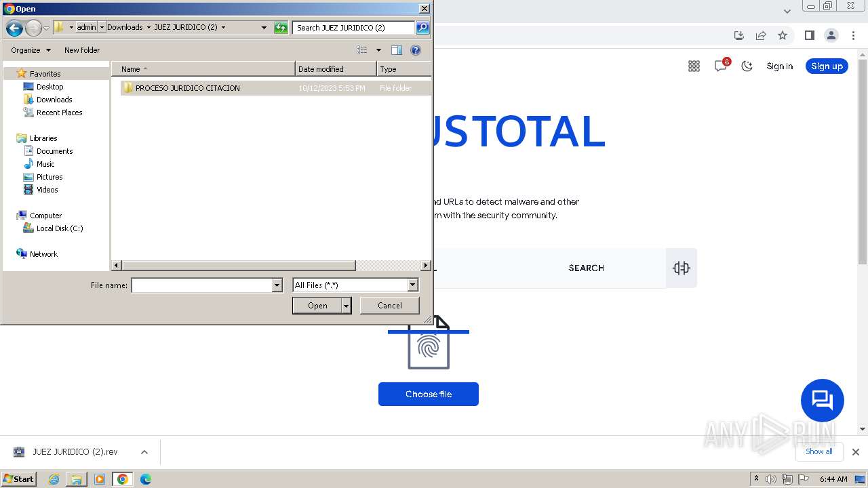The image size is (868, 488).
Task: Click the Windows Start button
Action: (x=18, y=479)
